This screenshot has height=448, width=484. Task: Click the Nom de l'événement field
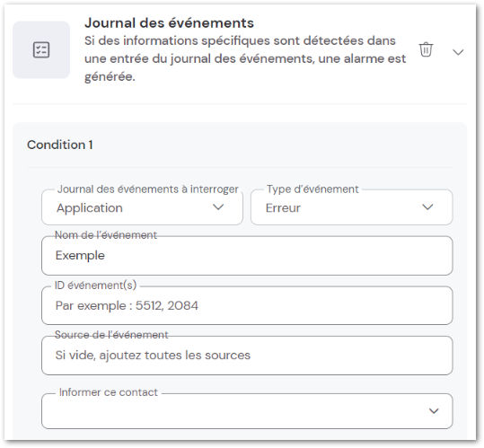247,256
